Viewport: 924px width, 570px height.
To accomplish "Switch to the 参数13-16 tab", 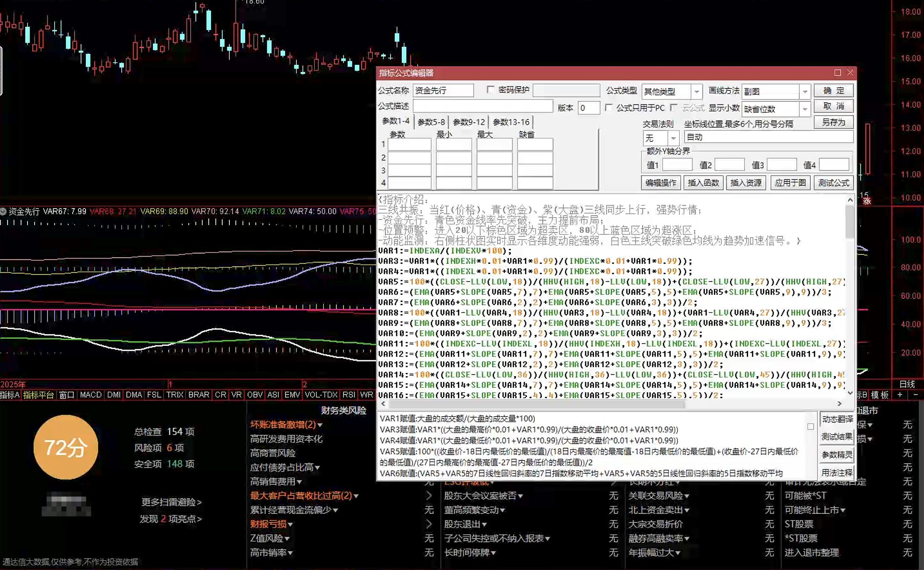I will point(511,122).
